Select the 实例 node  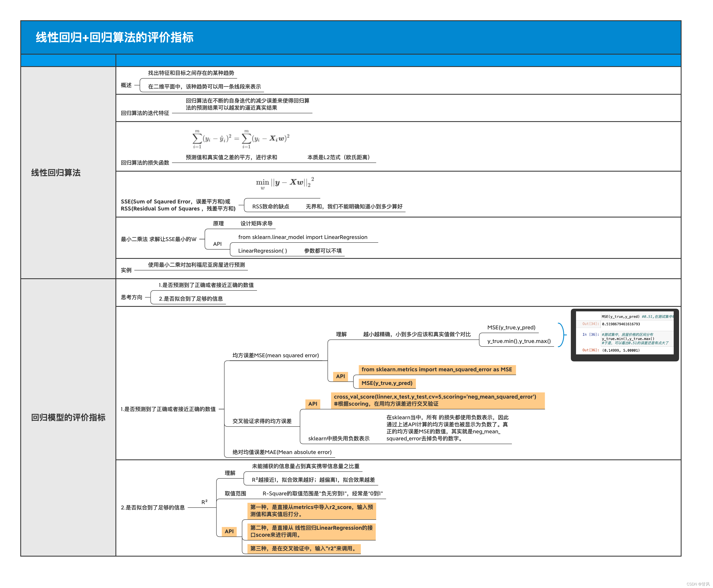click(x=126, y=270)
